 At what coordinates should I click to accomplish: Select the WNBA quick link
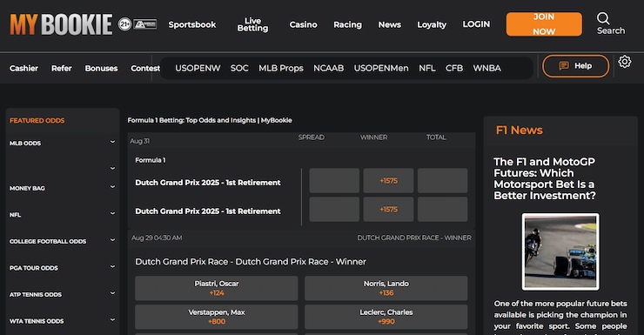pyautogui.click(x=486, y=68)
